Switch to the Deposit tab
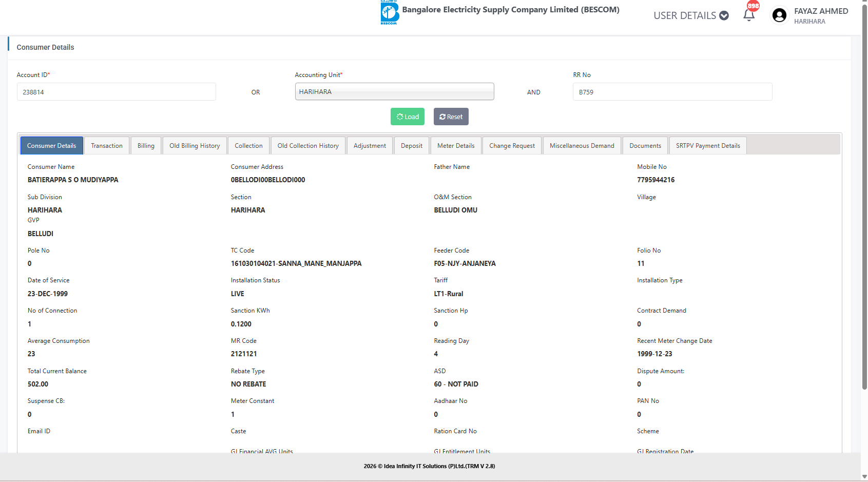 click(x=412, y=146)
